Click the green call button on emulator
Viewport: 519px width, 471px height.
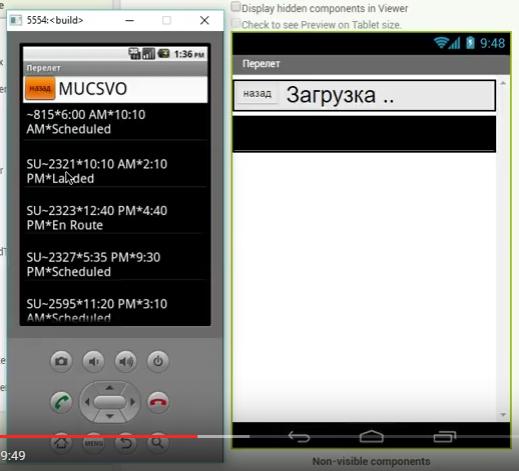[61, 402]
